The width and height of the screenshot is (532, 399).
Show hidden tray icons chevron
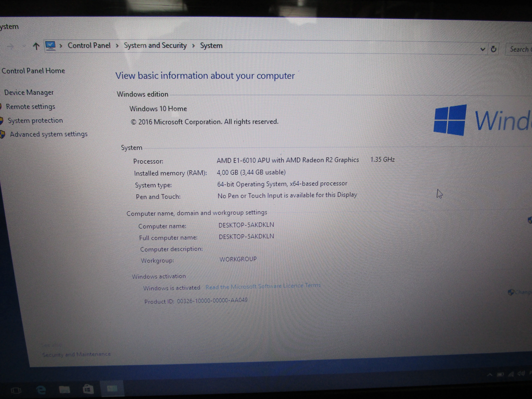[x=489, y=375]
